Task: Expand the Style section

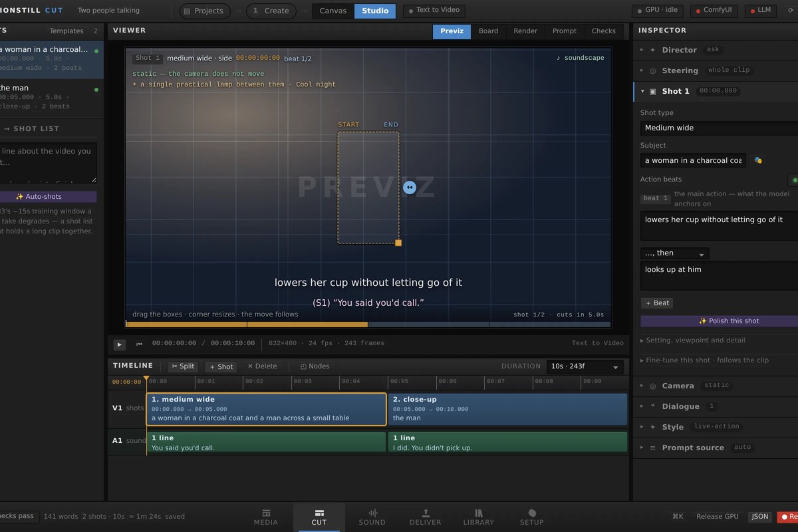Action: (x=716, y=427)
